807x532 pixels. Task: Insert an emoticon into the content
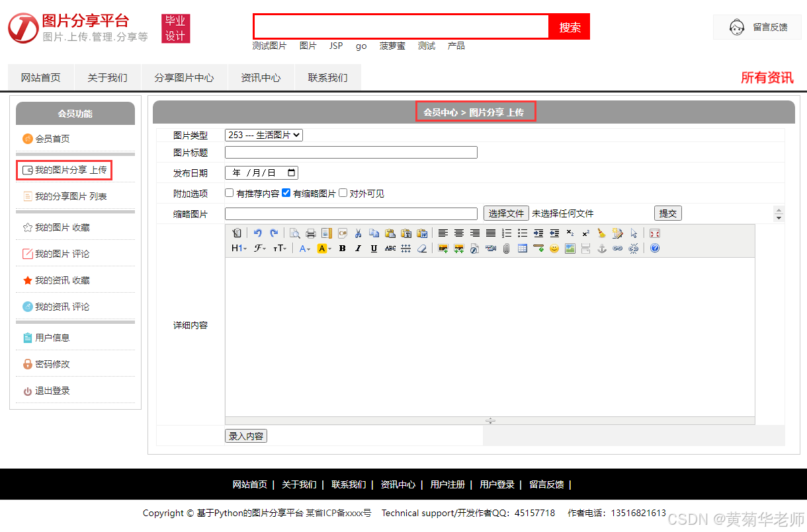coord(554,248)
